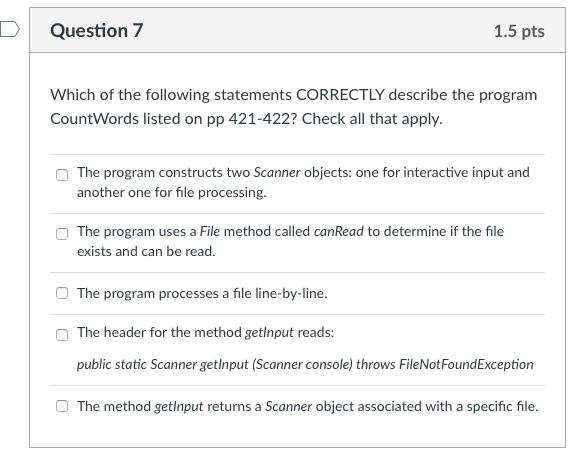
Task: Click the CountWords question prompt text
Action: (x=294, y=107)
